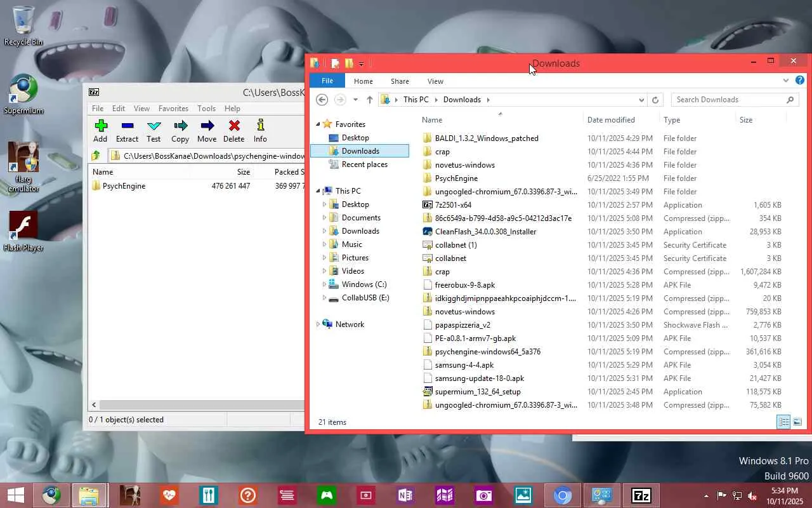Expand the Network node
812x508 pixels.
(x=318, y=324)
